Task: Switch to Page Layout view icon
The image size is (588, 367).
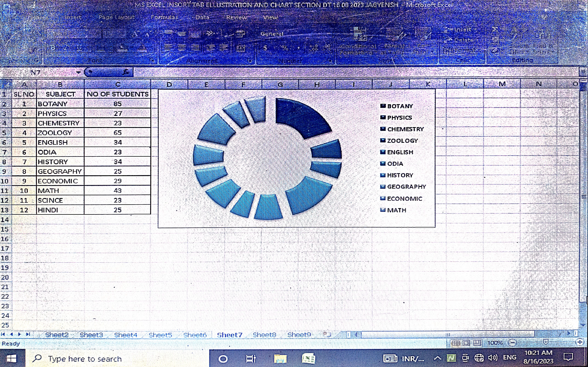Action: click(466, 343)
